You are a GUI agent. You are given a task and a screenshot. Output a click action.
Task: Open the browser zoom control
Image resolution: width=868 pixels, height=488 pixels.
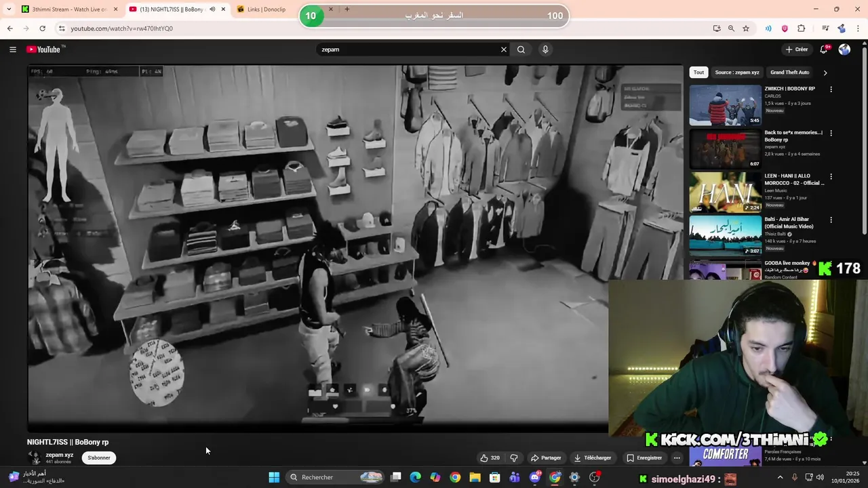click(731, 28)
